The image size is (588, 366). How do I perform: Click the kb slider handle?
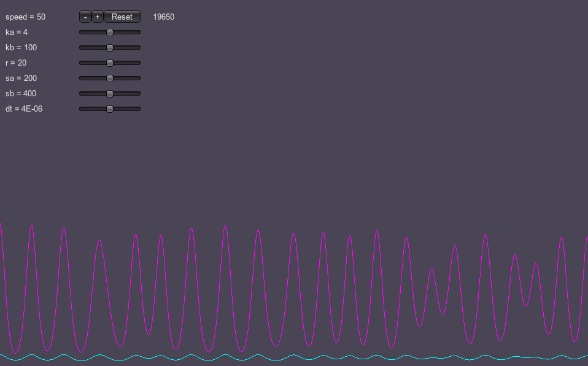point(110,48)
